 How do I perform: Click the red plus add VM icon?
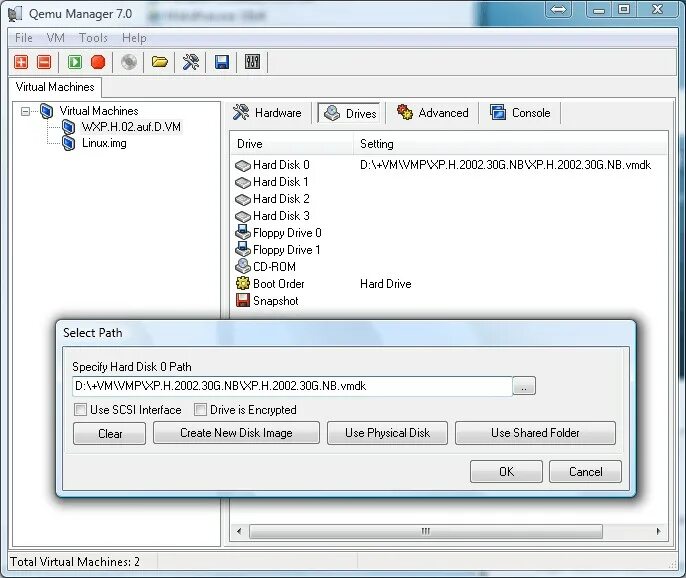click(x=21, y=62)
